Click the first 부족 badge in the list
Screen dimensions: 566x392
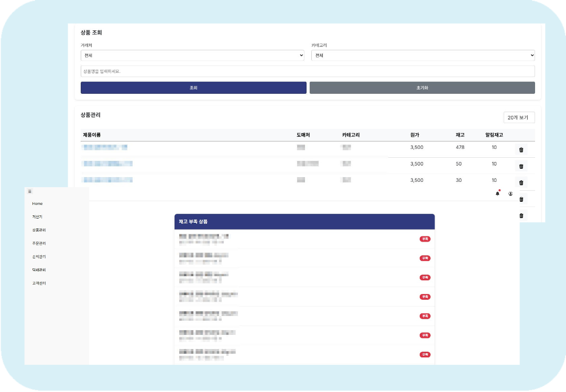(x=425, y=239)
